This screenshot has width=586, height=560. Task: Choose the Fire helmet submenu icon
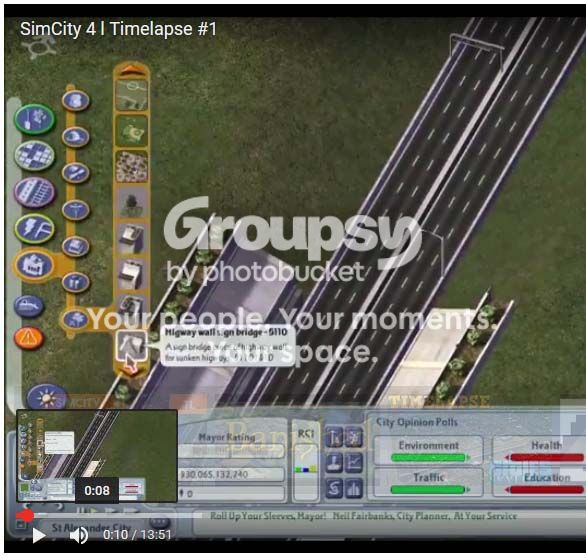pos(76,137)
